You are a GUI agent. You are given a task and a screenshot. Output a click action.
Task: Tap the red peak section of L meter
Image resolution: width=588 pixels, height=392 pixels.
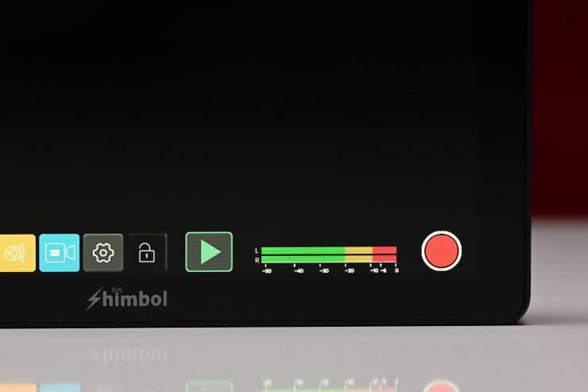[385, 250]
